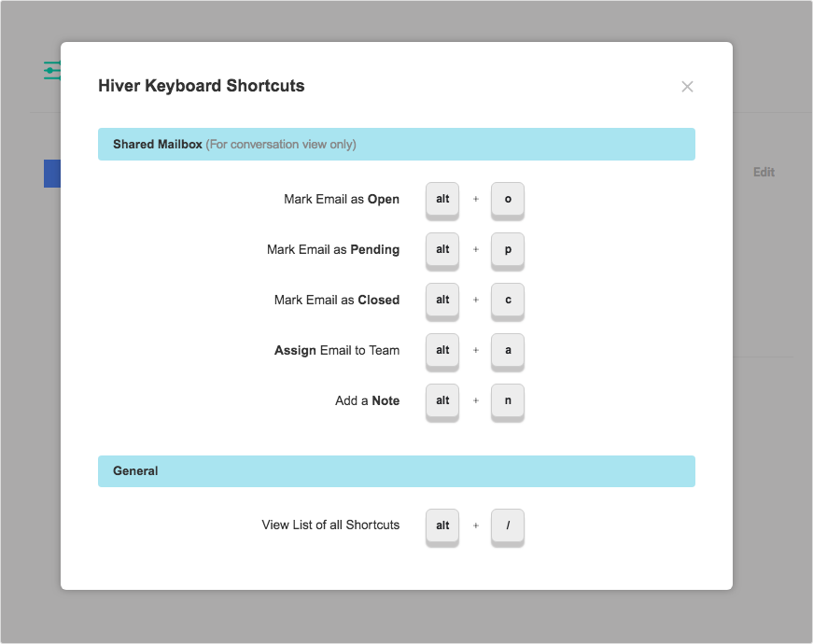This screenshot has height=644, width=813.
Task: Click the alt key beside View List
Action: pos(442,525)
